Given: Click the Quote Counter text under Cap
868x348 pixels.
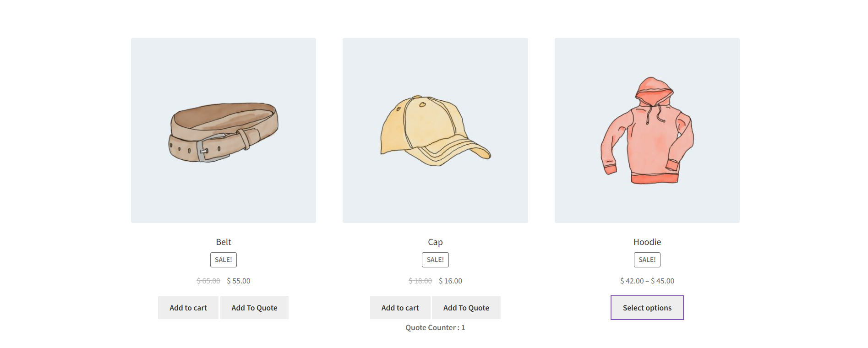Looking at the screenshot, I should pos(435,327).
